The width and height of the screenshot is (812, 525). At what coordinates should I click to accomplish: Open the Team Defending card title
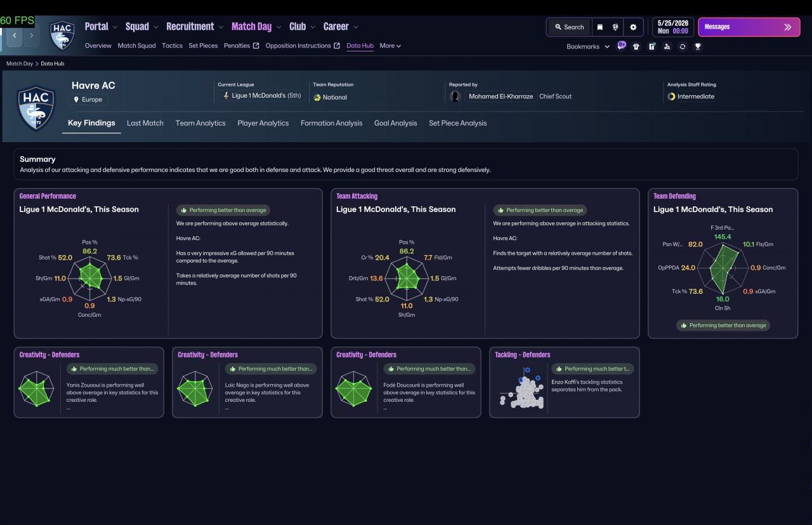click(674, 196)
